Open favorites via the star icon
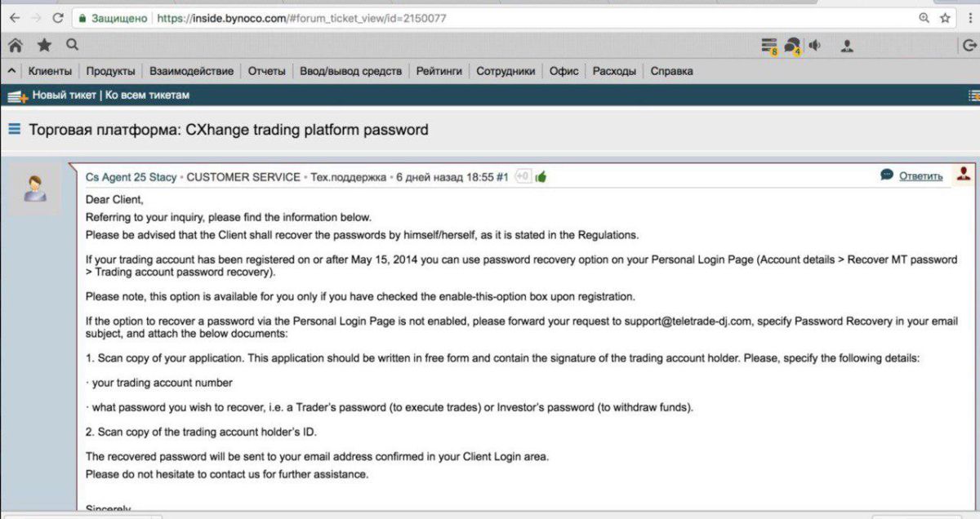This screenshot has height=519, width=980. (x=44, y=46)
